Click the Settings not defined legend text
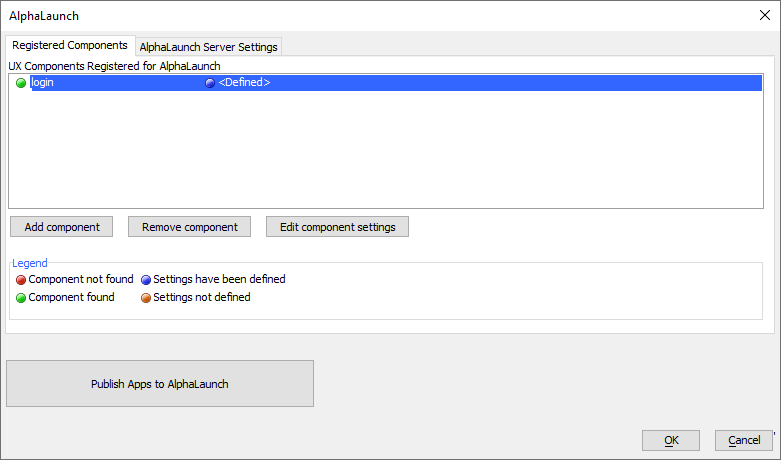The width and height of the screenshot is (781, 460). pos(202,297)
